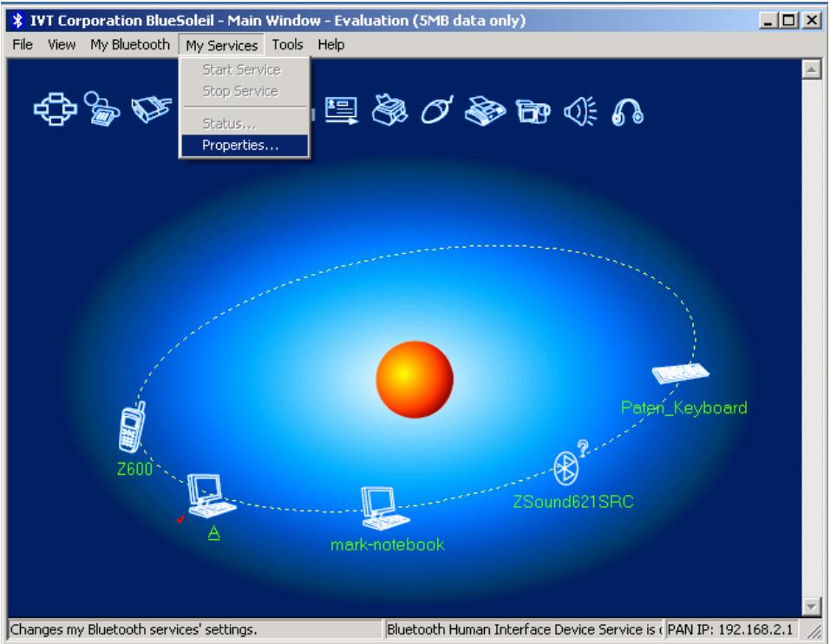Close the BlueSoleil main window
830x644 pixels.
click(811, 21)
